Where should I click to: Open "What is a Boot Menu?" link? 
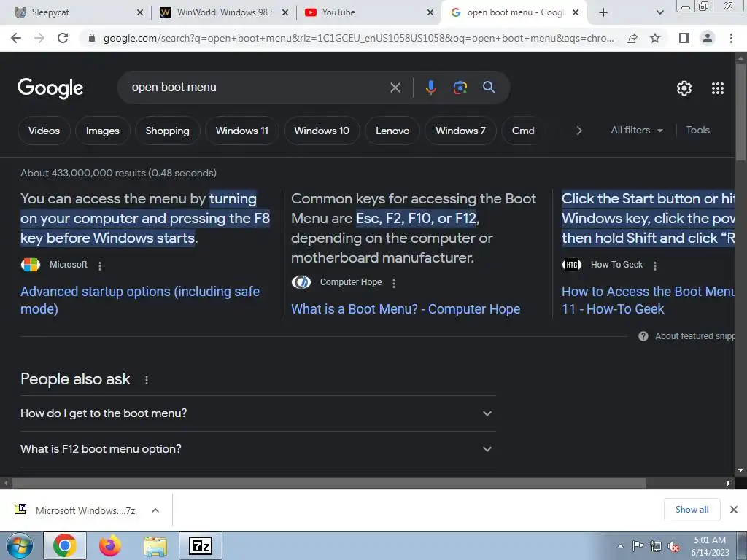tap(406, 309)
